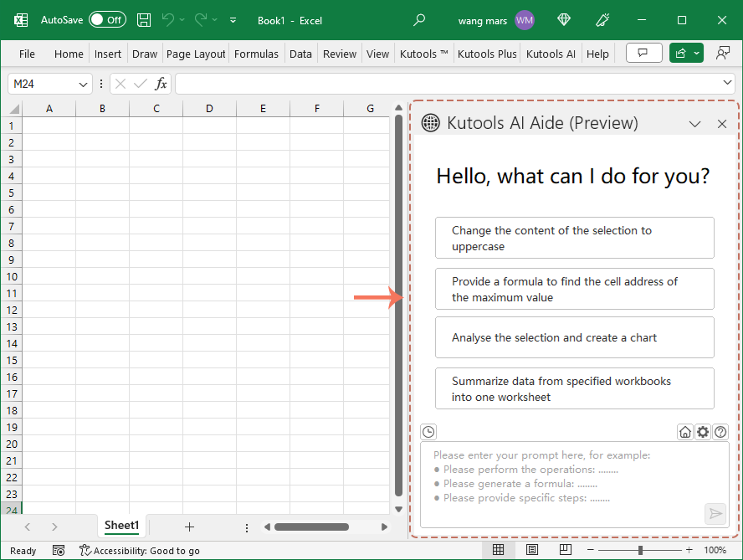The width and height of the screenshot is (743, 560).
Task: Click the Sheet1 tab at the bottom
Action: pyautogui.click(x=121, y=526)
